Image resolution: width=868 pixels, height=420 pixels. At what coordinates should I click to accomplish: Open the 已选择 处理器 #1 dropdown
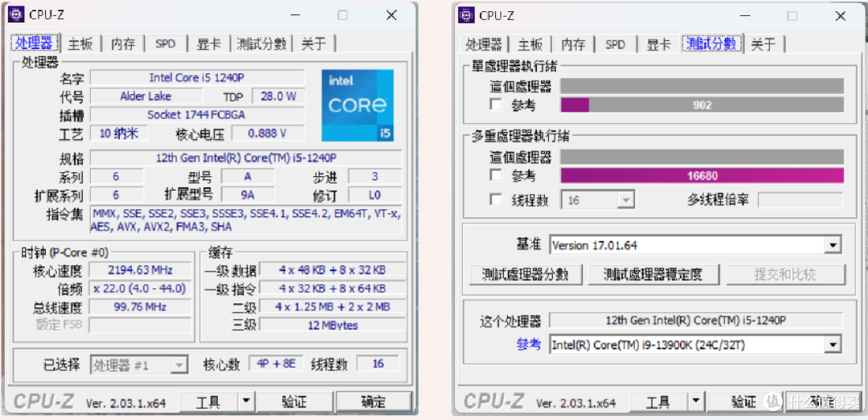(x=139, y=364)
